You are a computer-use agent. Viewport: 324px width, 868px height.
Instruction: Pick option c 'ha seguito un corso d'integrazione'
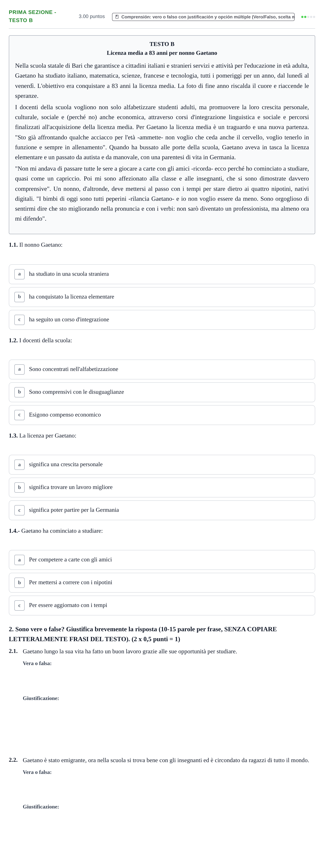pos(162,319)
